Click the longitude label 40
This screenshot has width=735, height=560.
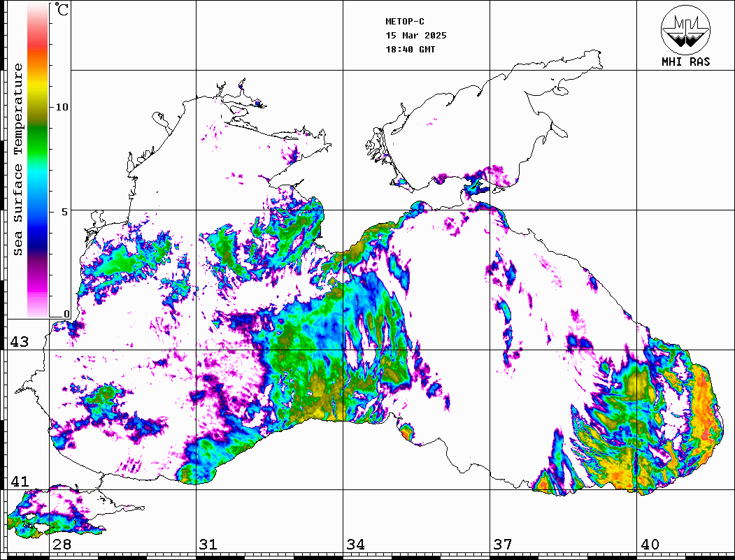click(650, 544)
